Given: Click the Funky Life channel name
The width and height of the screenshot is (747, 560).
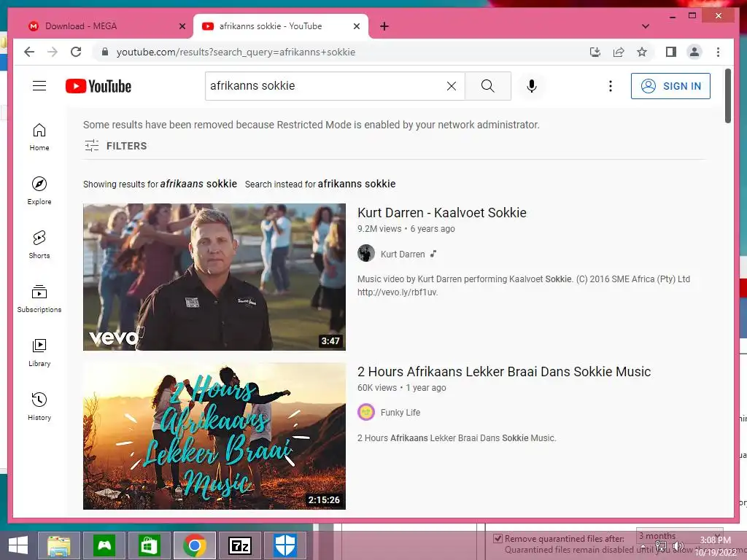Looking at the screenshot, I should pyautogui.click(x=400, y=413).
